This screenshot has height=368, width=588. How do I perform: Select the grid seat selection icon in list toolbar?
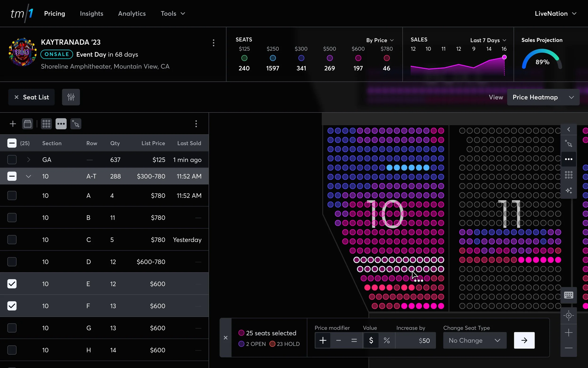46,124
